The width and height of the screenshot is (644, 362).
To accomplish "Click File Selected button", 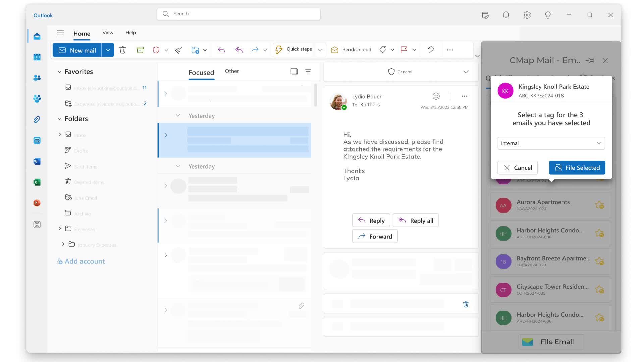I will [577, 168].
